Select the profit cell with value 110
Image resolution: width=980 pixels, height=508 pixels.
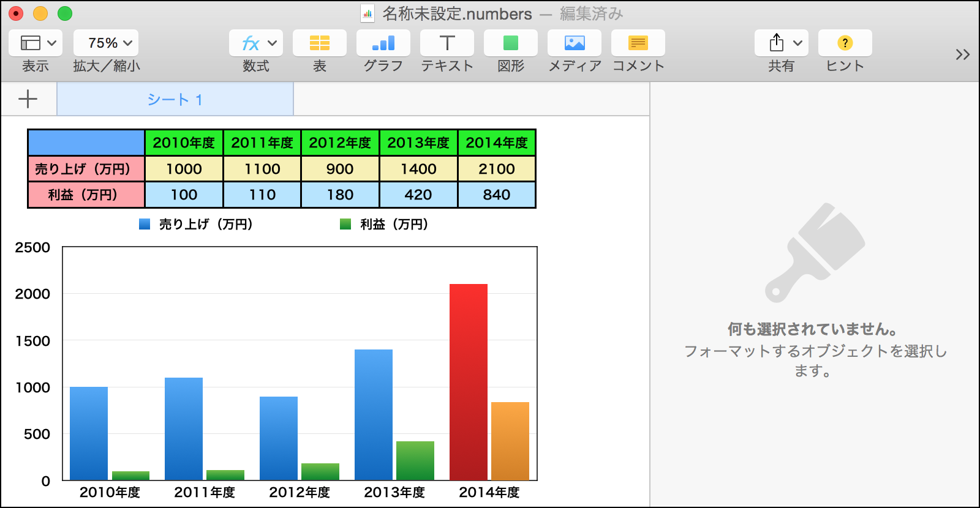262,195
